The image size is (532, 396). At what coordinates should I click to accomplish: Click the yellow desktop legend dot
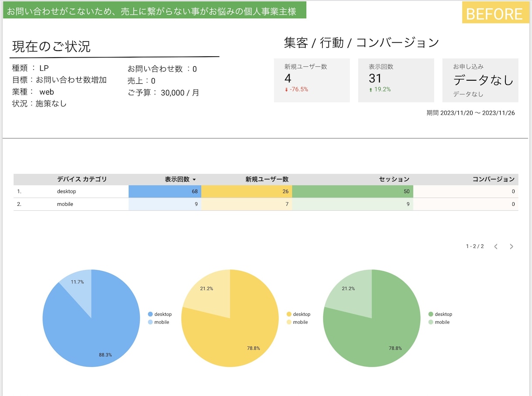tap(289, 314)
